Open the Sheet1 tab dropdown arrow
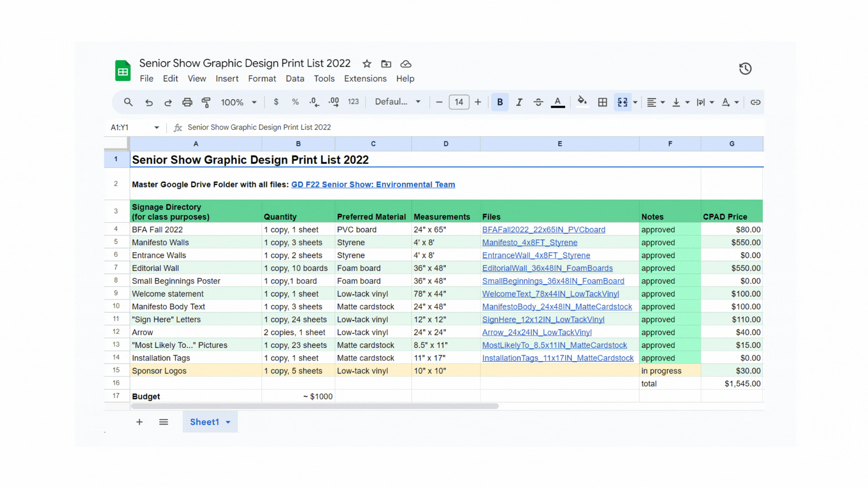The image size is (868, 488). pyautogui.click(x=228, y=422)
